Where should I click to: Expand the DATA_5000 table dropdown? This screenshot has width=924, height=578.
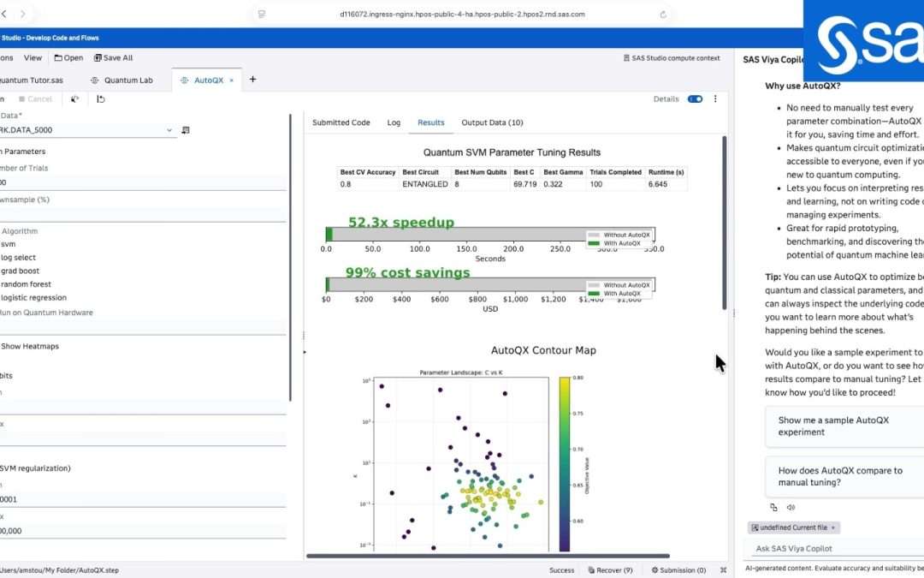tap(169, 130)
